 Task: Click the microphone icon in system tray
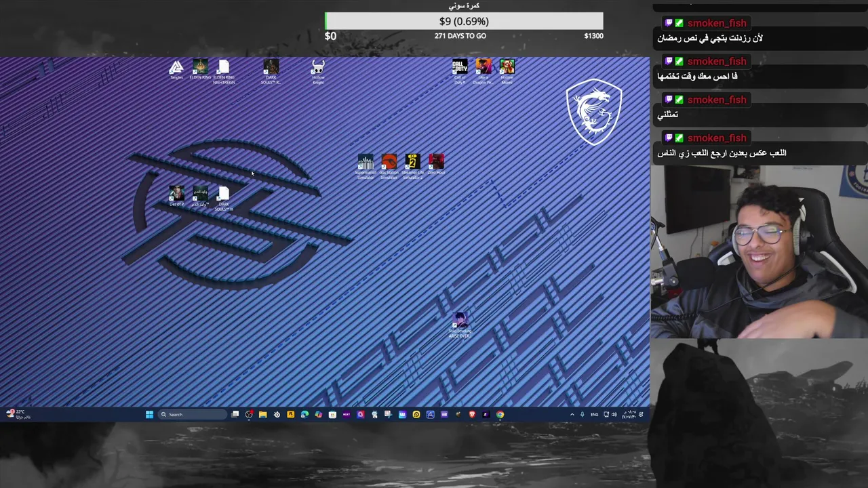point(582,414)
